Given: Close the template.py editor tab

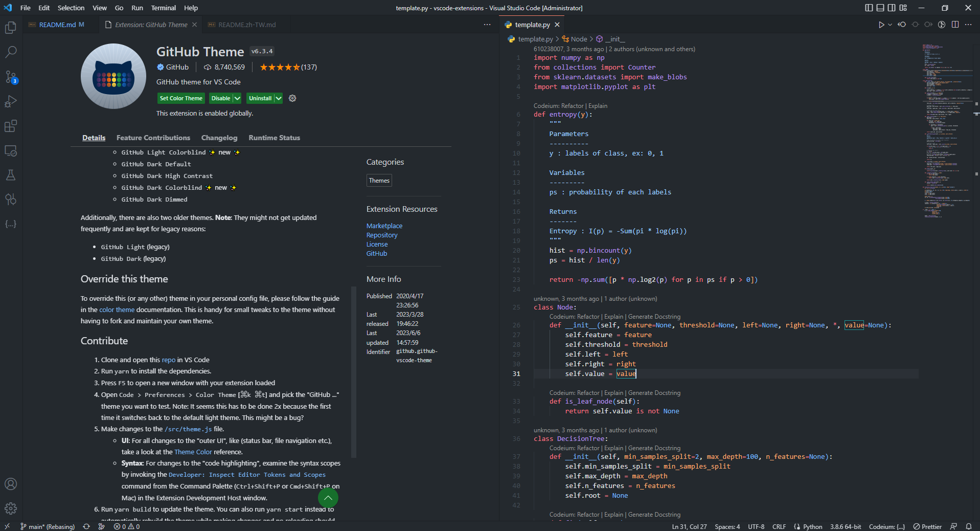Looking at the screenshot, I should tap(557, 25).
